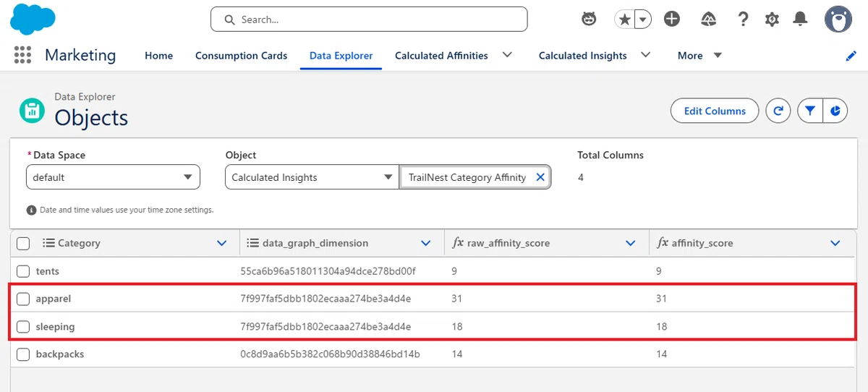The height and width of the screenshot is (392, 868).
Task: Check the backpacks row checkbox
Action: (x=23, y=354)
